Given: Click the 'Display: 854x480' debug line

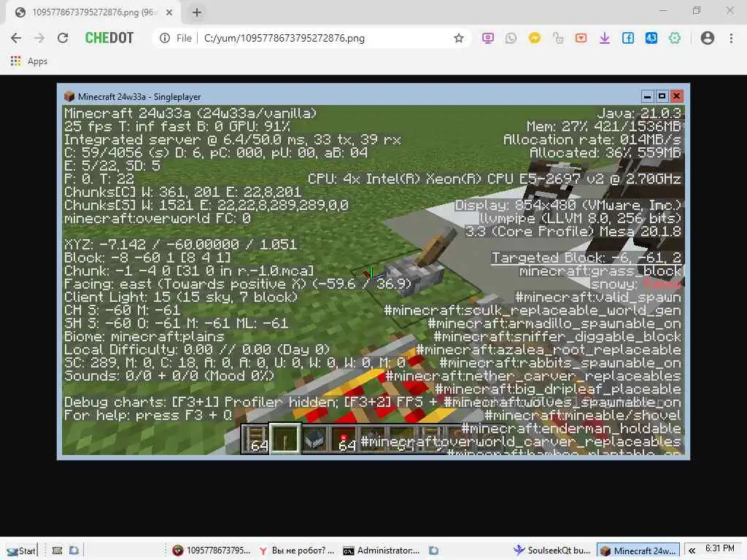Looking at the screenshot, I should tap(568, 205).
